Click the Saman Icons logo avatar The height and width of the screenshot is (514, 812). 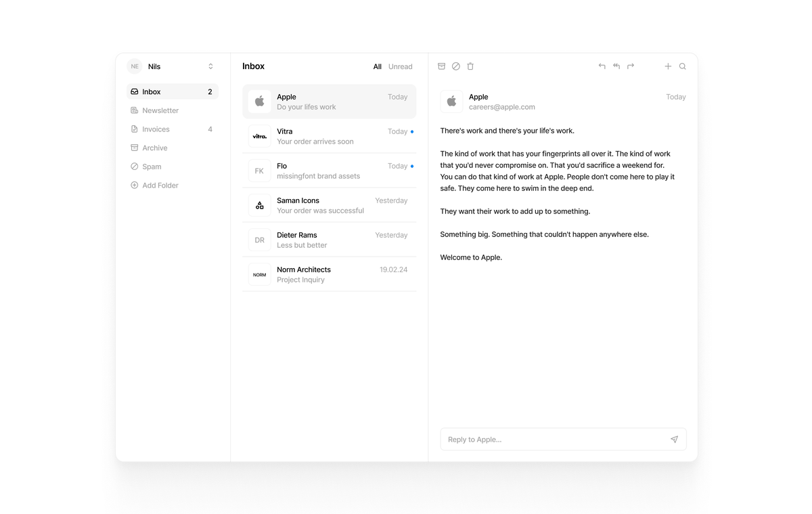(x=259, y=205)
